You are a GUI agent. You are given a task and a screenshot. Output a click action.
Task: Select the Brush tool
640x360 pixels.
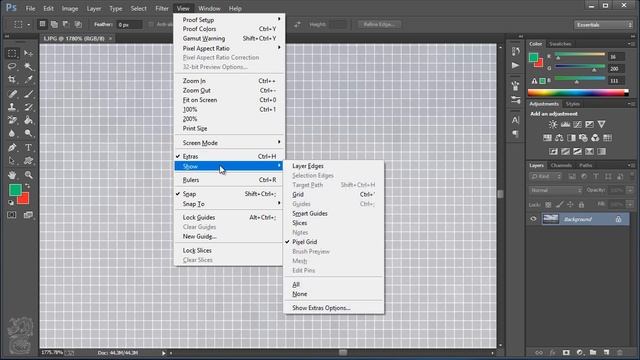[28, 94]
